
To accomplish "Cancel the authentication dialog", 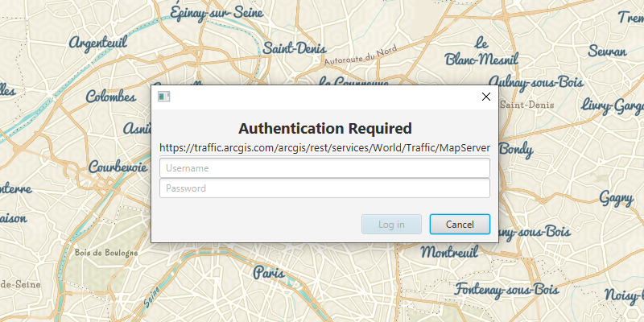I will point(460,224).
